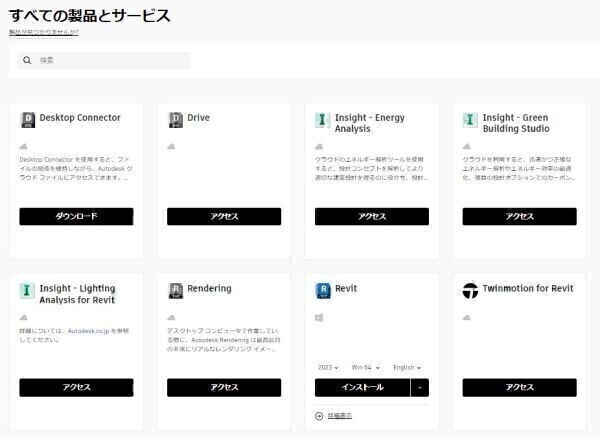Image resolution: width=600 pixels, height=437 pixels.
Task: Click the Insight - Lighting Analysis for Revit icon
Action: [27, 290]
